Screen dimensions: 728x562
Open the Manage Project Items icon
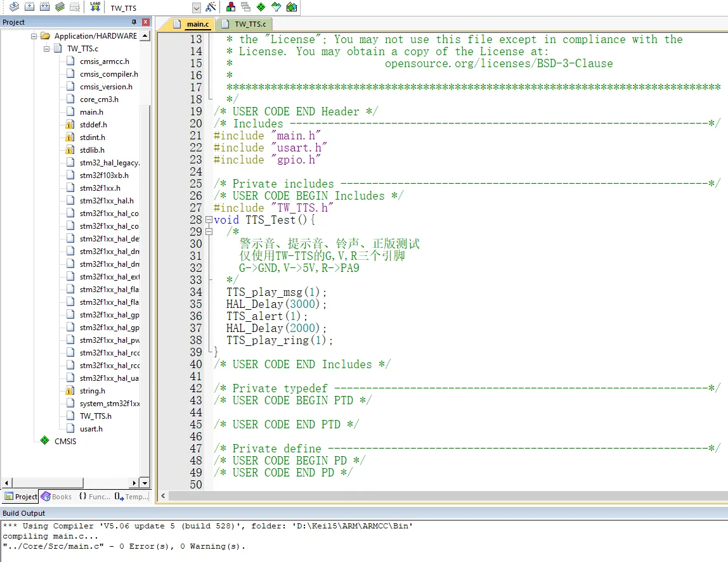point(231,7)
